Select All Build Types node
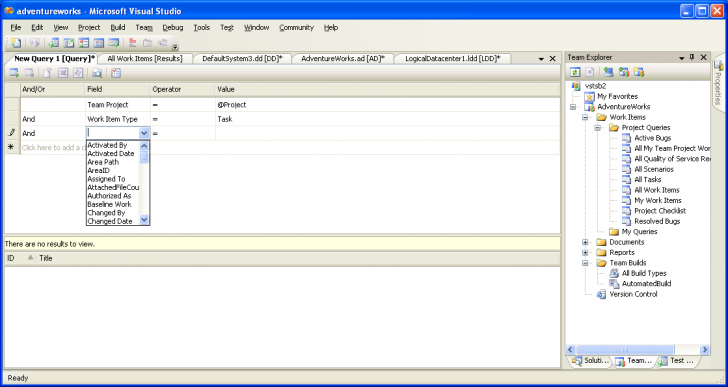Screen dimensions: 728x387 pos(644,273)
